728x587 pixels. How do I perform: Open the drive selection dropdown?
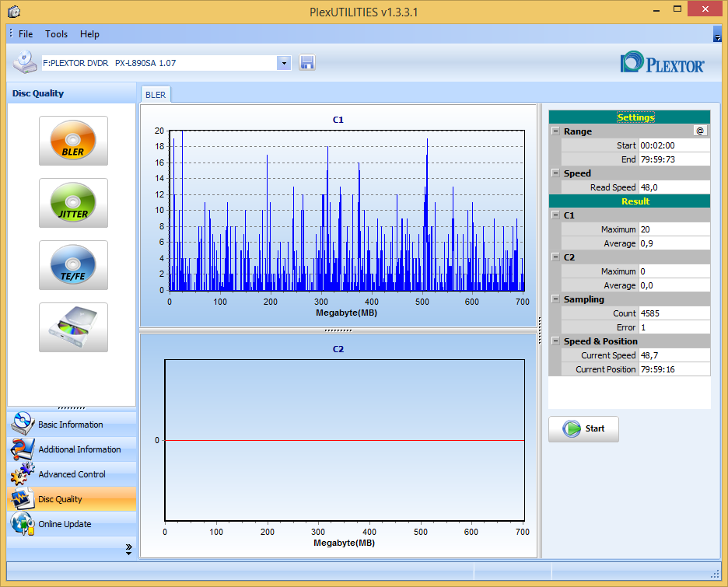[x=284, y=63]
